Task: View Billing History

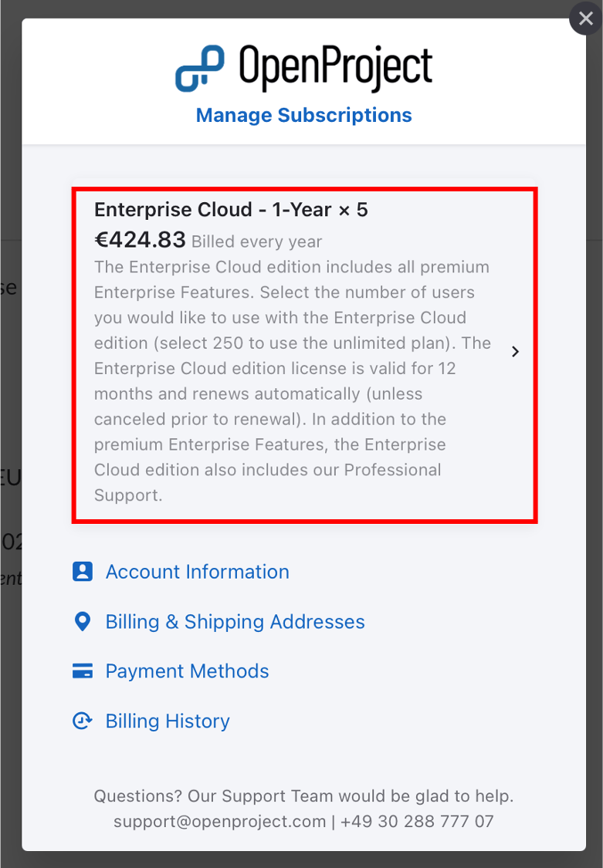Action: point(168,721)
